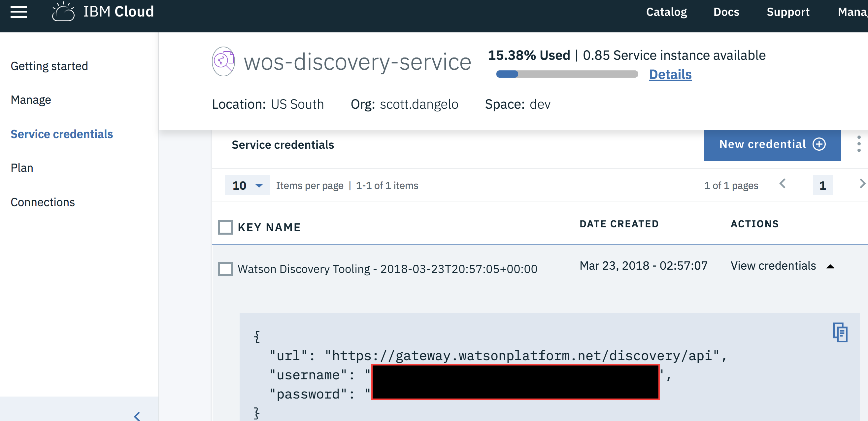Copy credentials with the clipboard icon
The image size is (868, 421).
(x=840, y=332)
